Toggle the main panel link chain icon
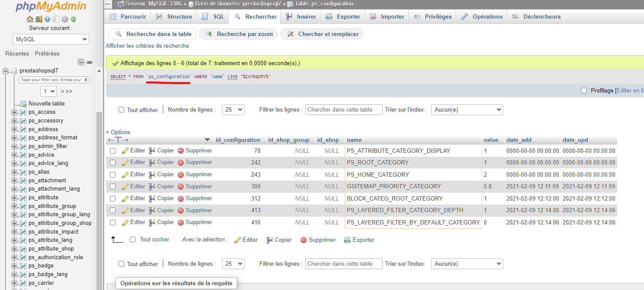Screen dimensions: 644x290 point(89,62)
